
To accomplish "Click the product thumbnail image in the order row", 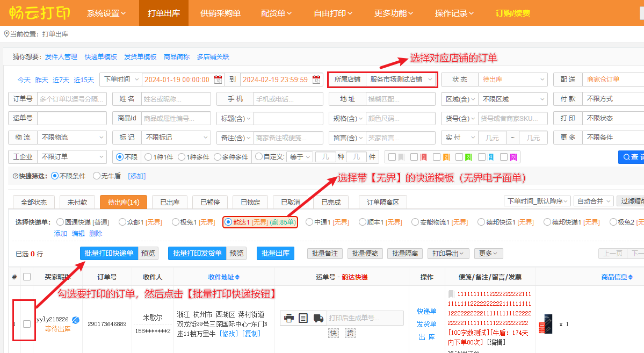I will click(548, 324).
